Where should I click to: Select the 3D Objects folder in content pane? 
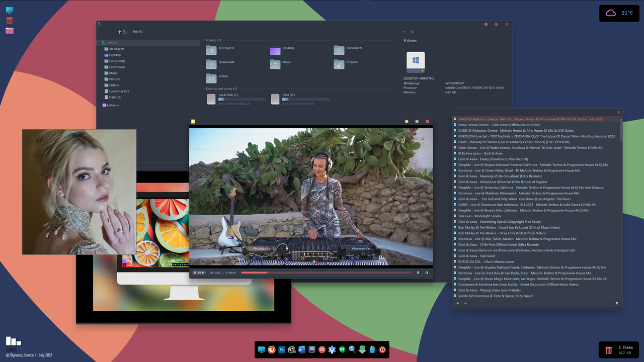[x=220, y=50]
